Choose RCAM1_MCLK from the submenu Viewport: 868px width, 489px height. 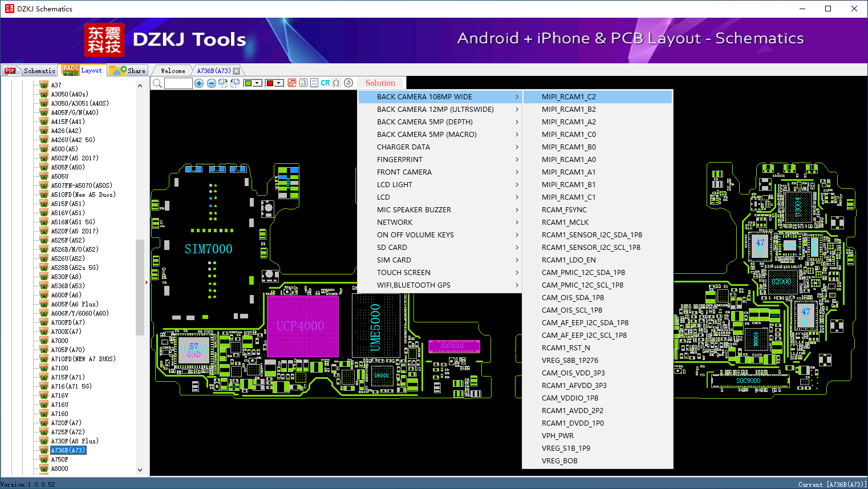point(598,223)
